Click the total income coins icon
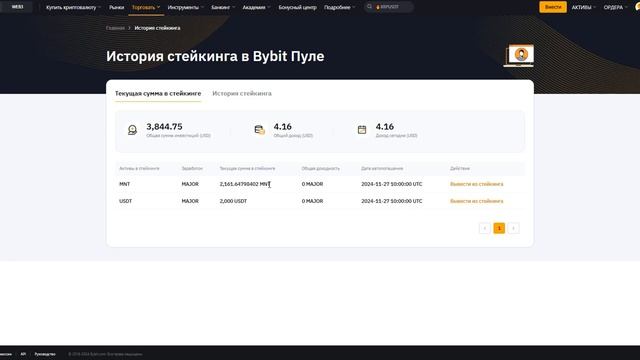This screenshot has height=360, width=640. (x=260, y=130)
